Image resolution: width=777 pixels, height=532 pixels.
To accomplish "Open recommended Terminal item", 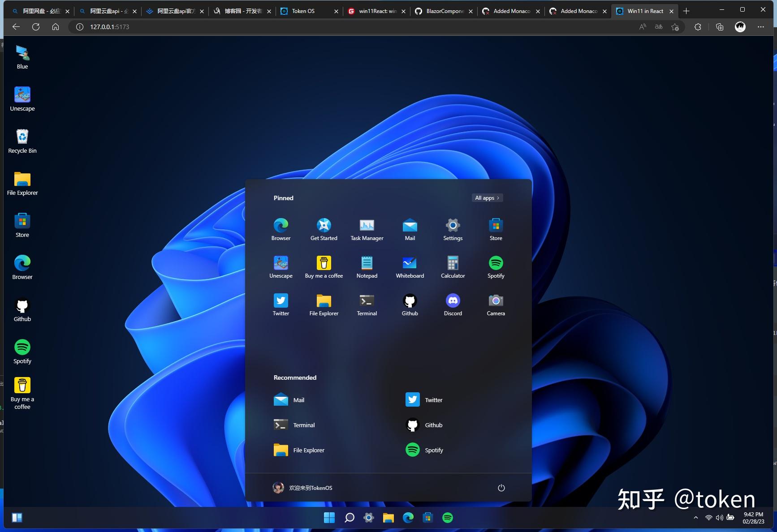I will tap(294, 425).
